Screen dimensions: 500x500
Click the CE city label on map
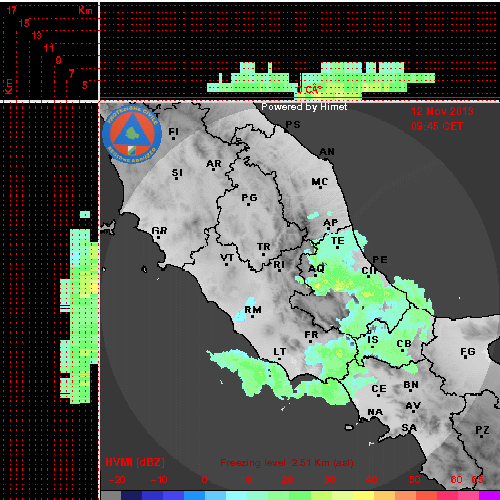pyautogui.click(x=379, y=389)
